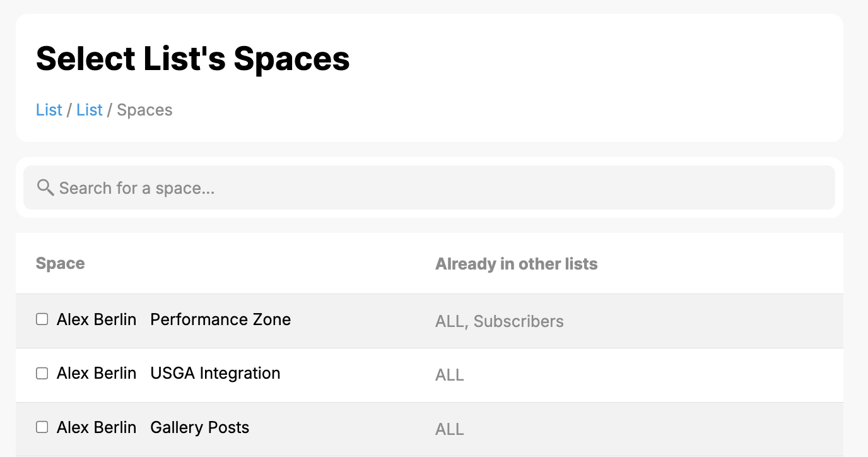The width and height of the screenshot is (868, 457).
Task: Click the Select List's Spaces page title
Action: [192, 58]
